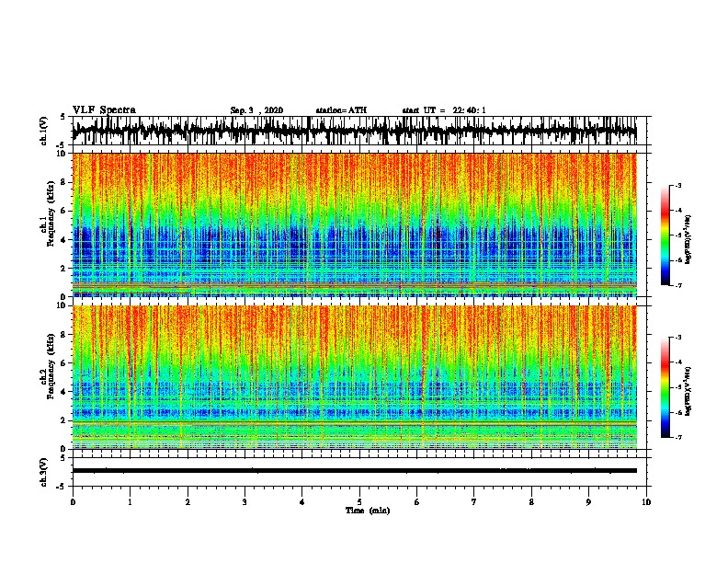Click the "-3" label on ch.2 colorbar
Viewport: 728px width, 563px height.
pos(677,338)
